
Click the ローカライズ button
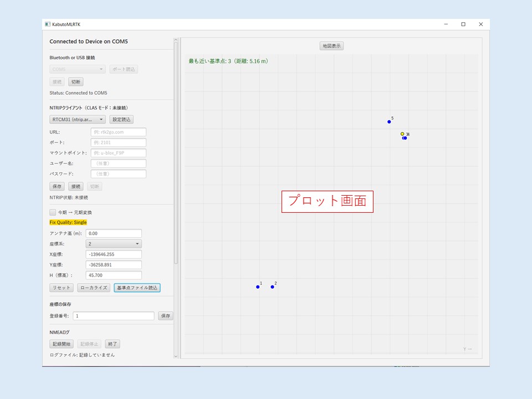[94, 288]
